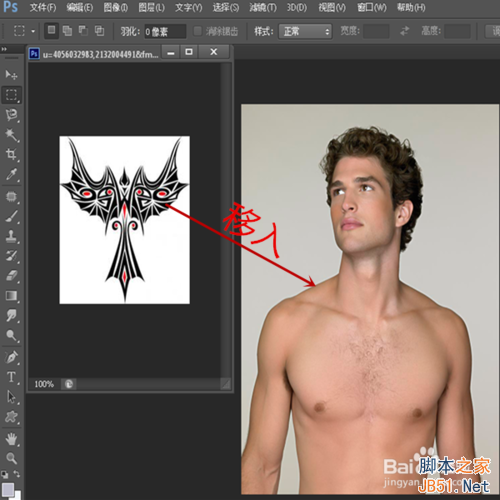Open the 样式 style dropdown
The height and width of the screenshot is (500, 500).
coord(305,31)
